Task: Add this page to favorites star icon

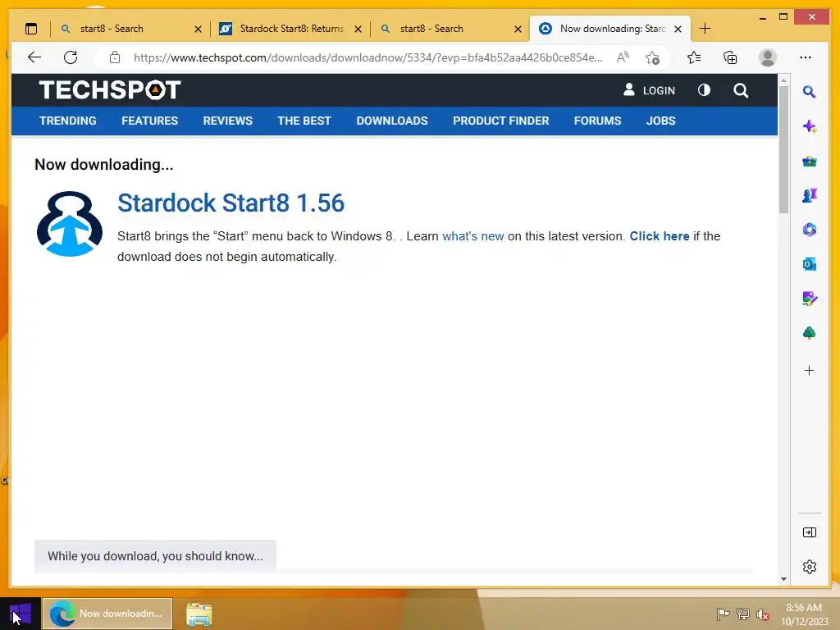Action: tap(652, 57)
